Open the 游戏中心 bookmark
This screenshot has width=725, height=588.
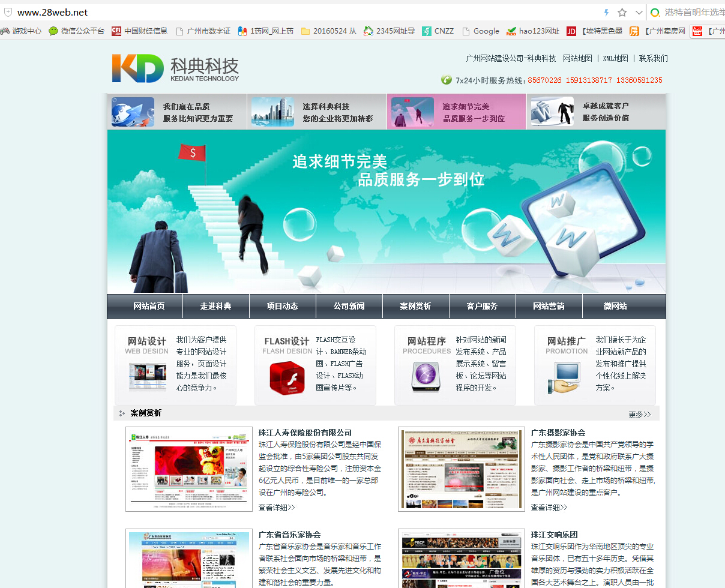(x=21, y=31)
